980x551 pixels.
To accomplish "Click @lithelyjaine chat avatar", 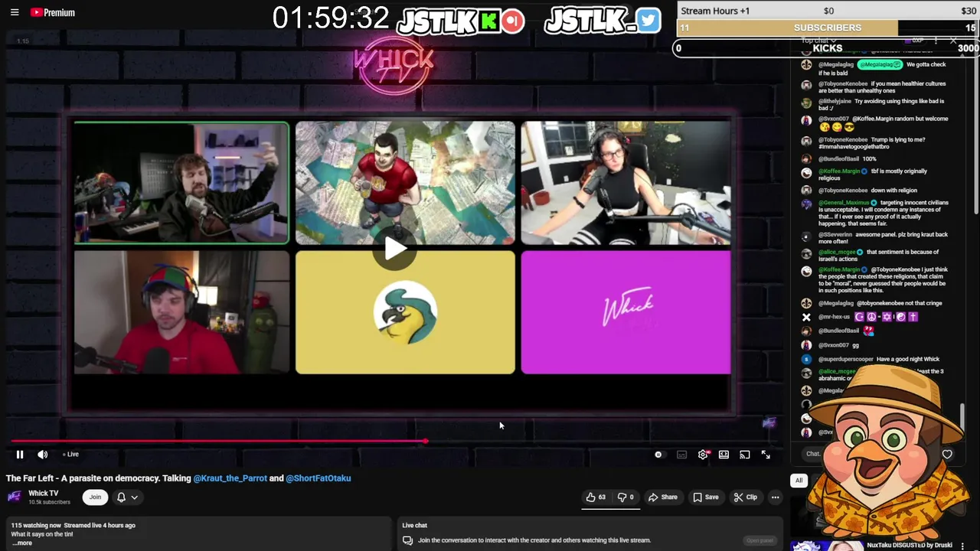I will 806,103.
